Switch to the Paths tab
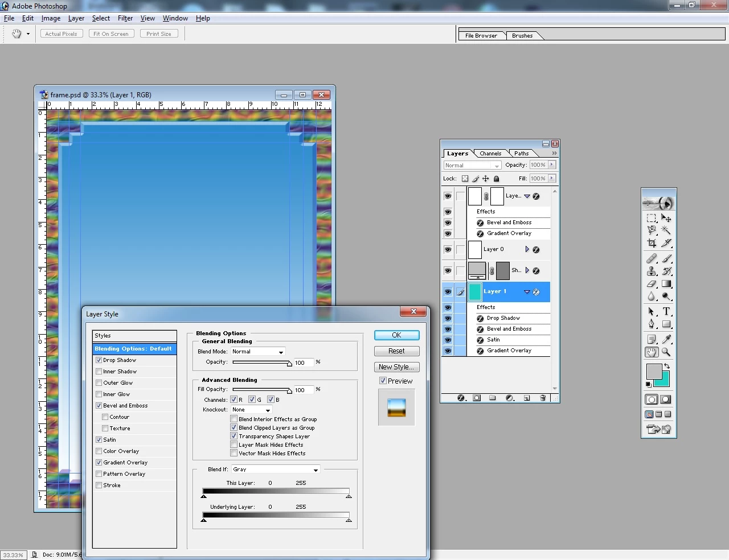 521,153
